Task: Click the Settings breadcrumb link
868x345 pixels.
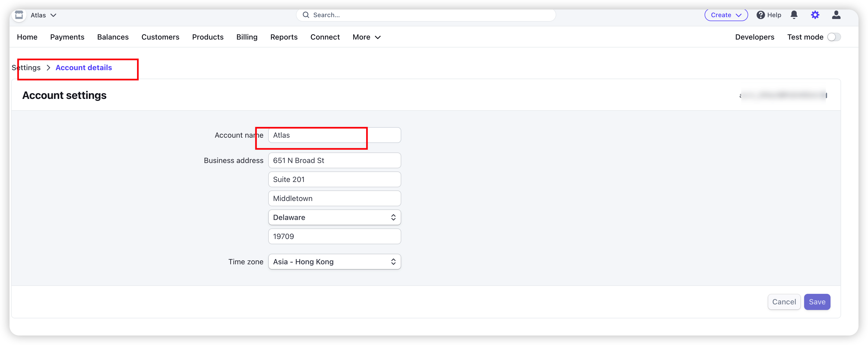Action: coord(26,68)
